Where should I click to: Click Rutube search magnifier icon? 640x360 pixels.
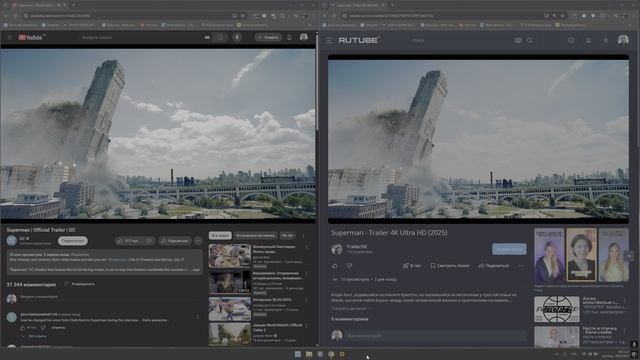(529, 40)
